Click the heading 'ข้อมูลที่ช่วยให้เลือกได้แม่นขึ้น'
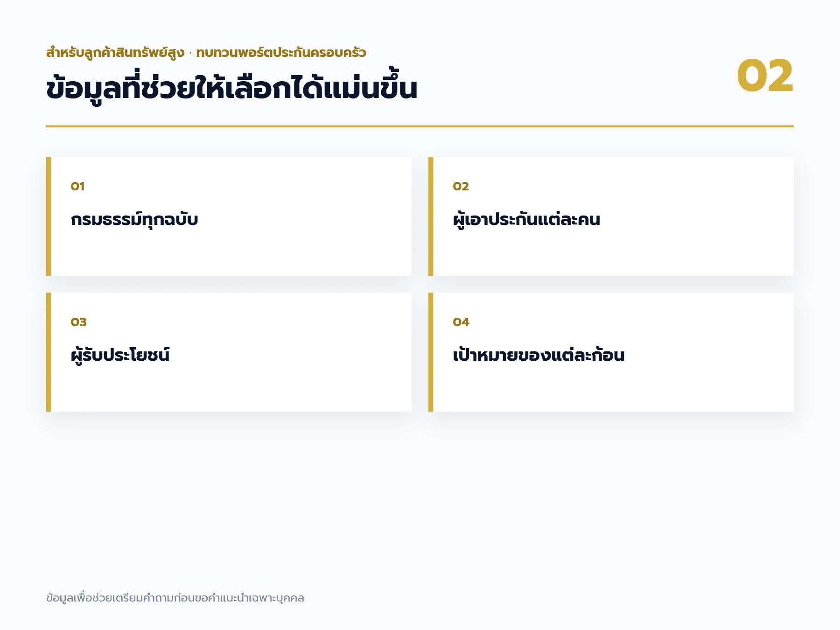 (x=231, y=87)
